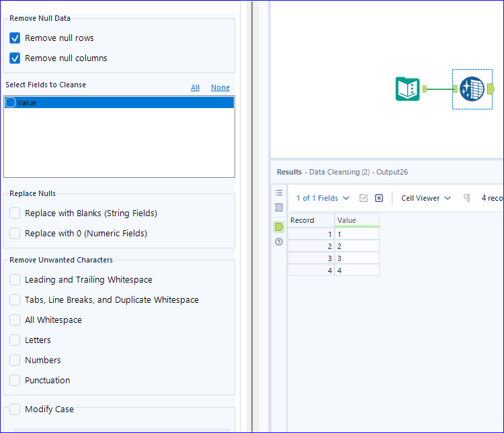Check Leading and Trailing Whitespace
Image resolution: width=504 pixels, height=433 pixels.
click(15, 280)
